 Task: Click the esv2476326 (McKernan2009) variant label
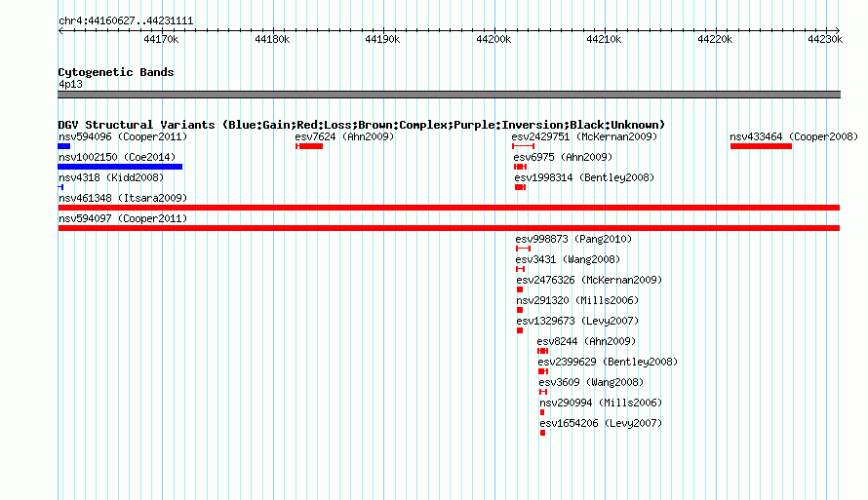tap(589, 280)
